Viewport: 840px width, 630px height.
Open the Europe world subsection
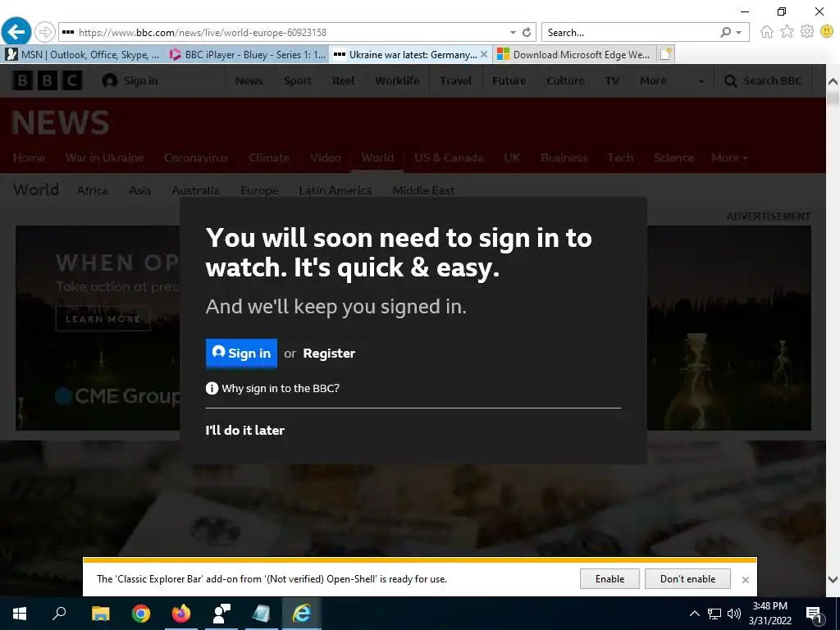click(259, 190)
